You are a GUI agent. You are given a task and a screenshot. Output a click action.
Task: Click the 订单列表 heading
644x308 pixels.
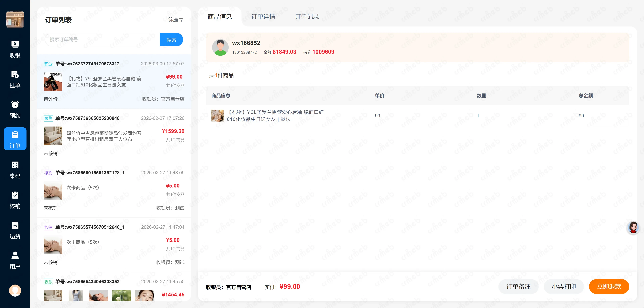tap(58, 20)
